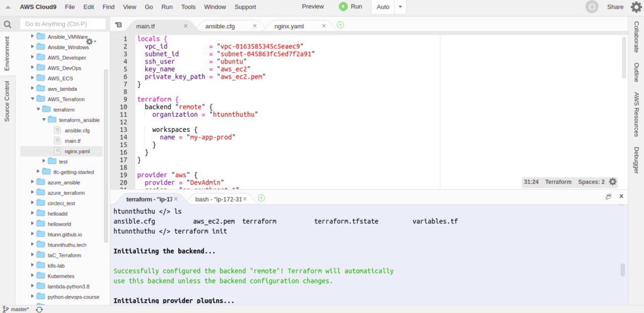Open the runner Auto dropdown arrow
Screen dimensions: 644x313
[x=401, y=7]
